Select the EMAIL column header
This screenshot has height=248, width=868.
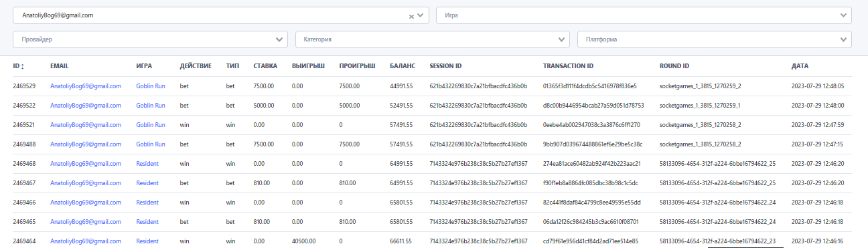tap(60, 66)
